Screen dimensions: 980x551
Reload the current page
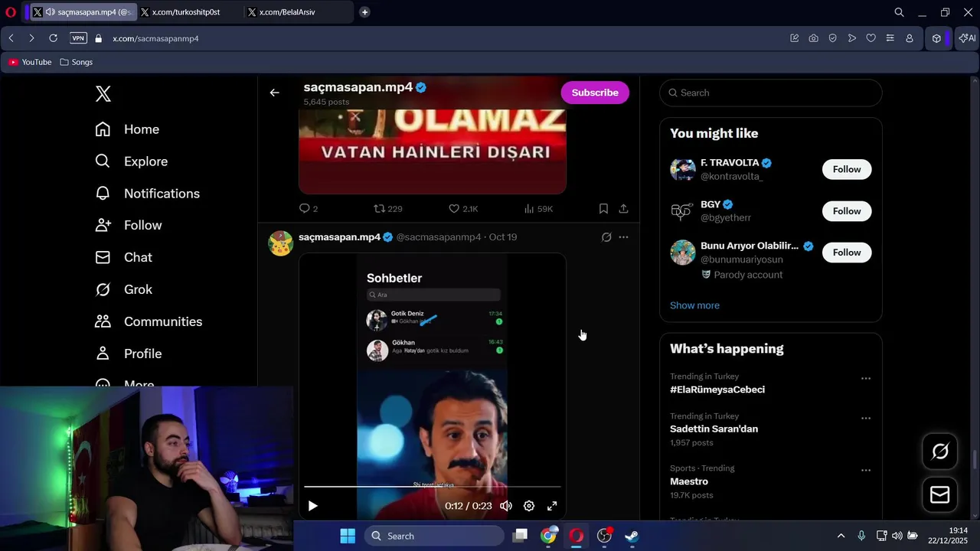coord(53,38)
